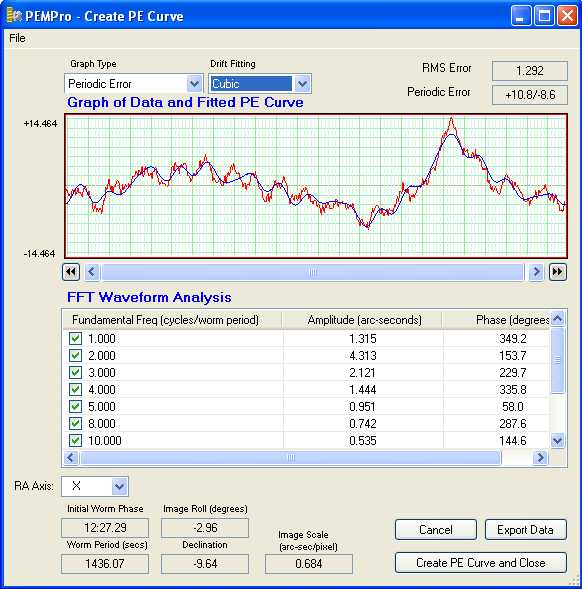The width and height of the screenshot is (582, 589).
Task: Click the -14.464 graph axis label
Action: [39, 254]
